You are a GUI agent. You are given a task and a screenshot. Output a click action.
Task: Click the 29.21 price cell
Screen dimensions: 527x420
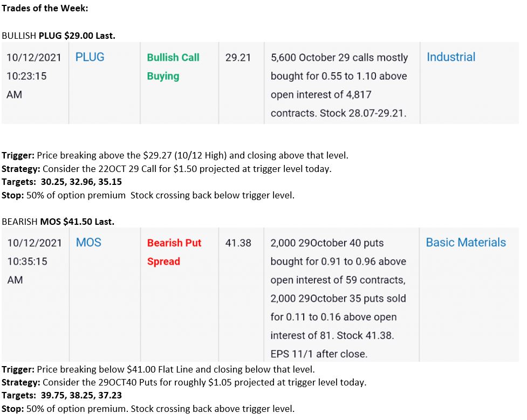(238, 58)
